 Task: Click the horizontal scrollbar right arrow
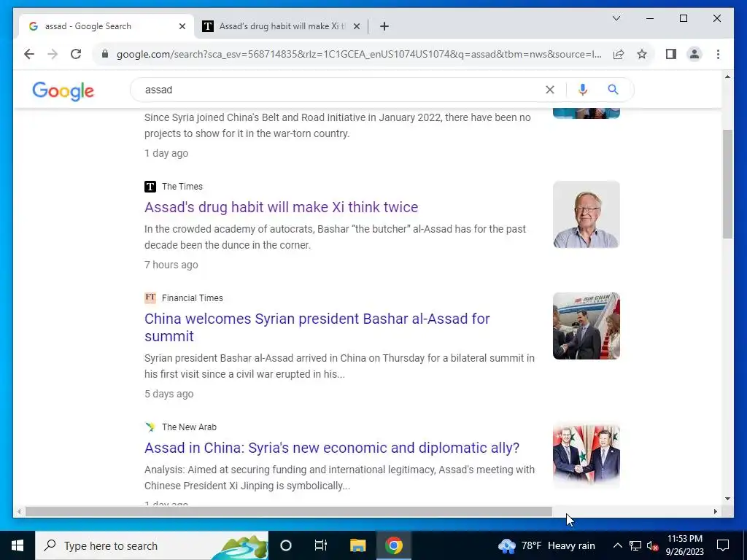click(x=715, y=511)
